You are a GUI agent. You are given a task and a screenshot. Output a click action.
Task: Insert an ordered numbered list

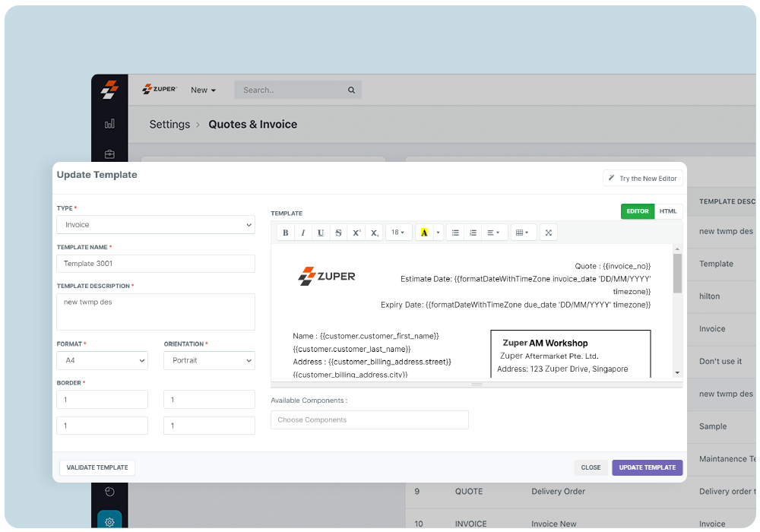[473, 233]
